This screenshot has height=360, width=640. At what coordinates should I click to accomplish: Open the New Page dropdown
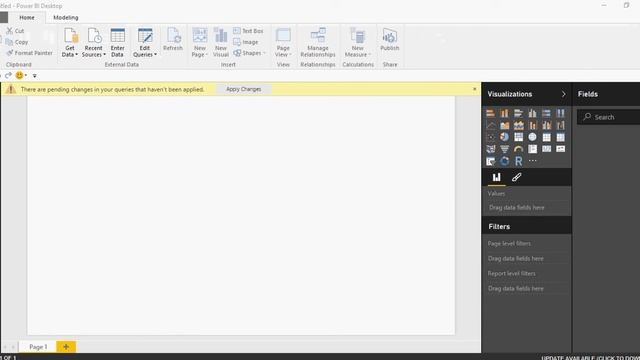point(200,42)
